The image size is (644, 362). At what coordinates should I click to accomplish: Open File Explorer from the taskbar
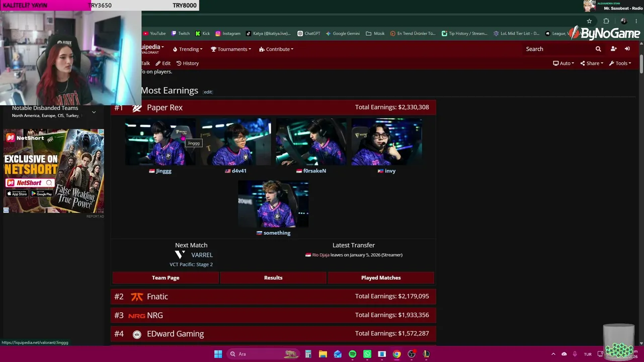click(323, 354)
